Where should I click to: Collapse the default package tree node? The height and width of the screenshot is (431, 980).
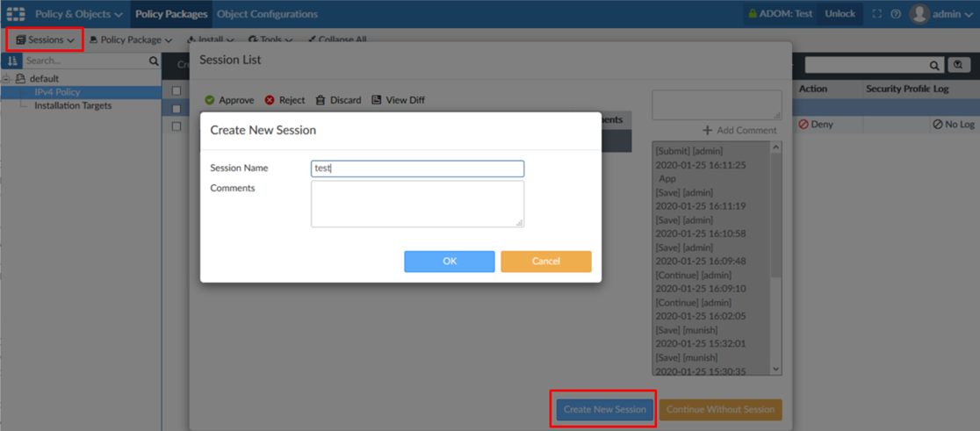point(6,79)
